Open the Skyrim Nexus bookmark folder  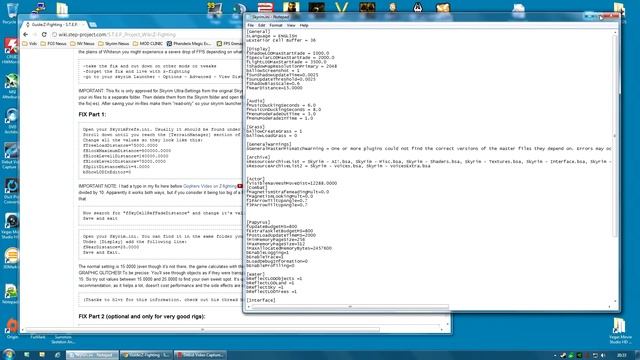point(114,43)
